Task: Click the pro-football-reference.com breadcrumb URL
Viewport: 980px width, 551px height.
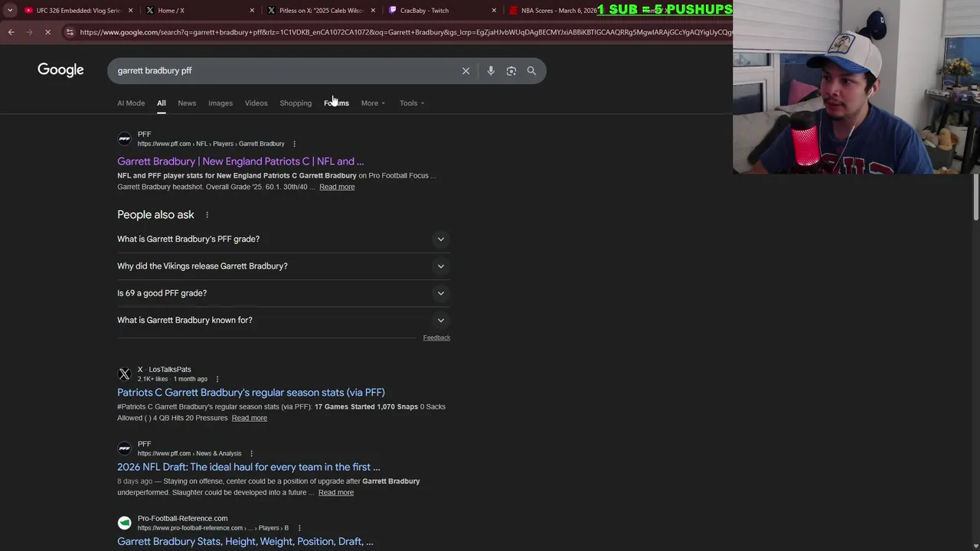Action: (x=213, y=528)
